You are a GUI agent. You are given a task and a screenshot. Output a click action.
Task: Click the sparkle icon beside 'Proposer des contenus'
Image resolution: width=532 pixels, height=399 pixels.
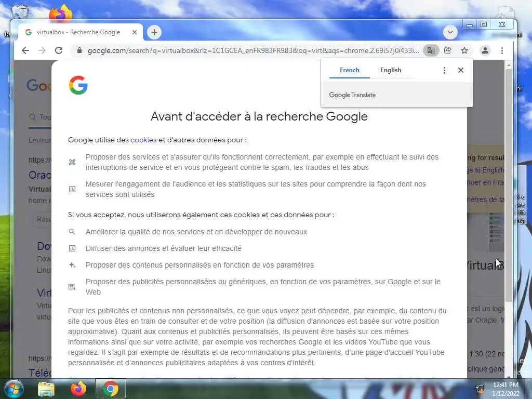pos(72,265)
